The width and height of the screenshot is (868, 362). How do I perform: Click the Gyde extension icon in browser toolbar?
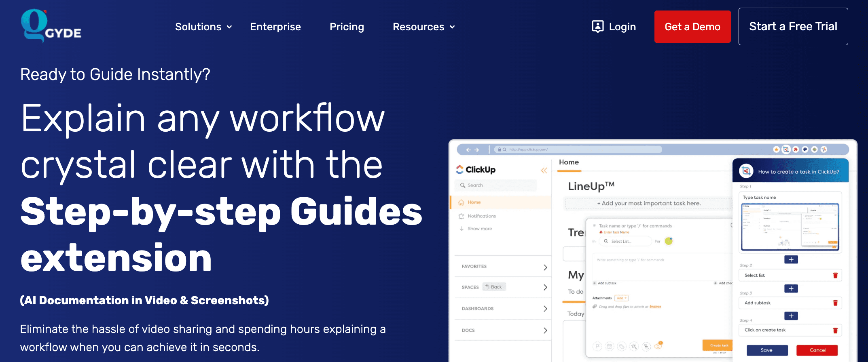tap(786, 149)
